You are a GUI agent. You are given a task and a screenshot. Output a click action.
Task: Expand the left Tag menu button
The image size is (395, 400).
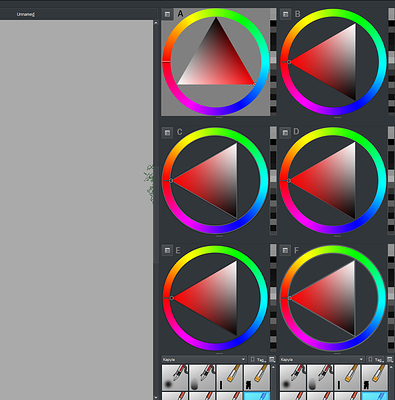pyautogui.click(x=258, y=359)
